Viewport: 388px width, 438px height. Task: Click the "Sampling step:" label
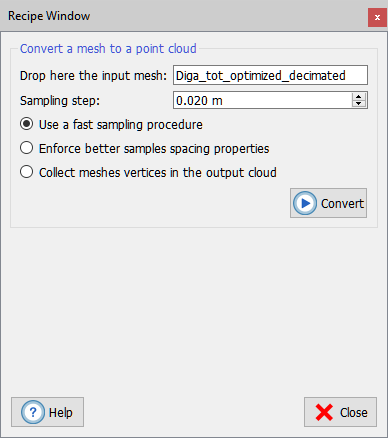(x=60, y=101)
